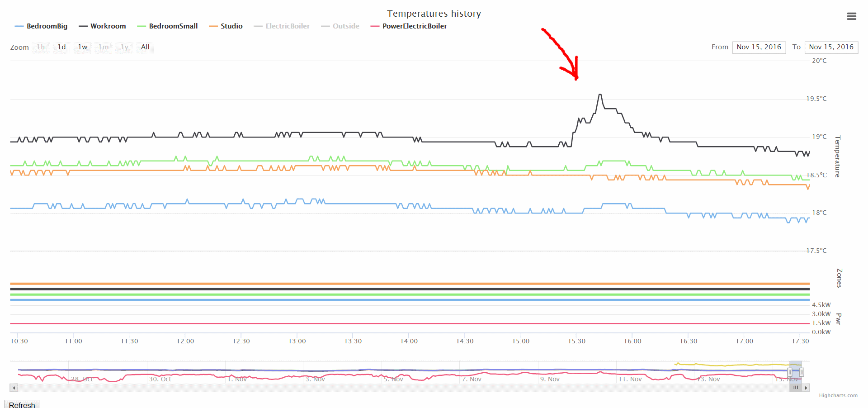The height and width of the screenshot is (408, 868).
Task: Select the 1w zoom range
Action: (83, 47)
